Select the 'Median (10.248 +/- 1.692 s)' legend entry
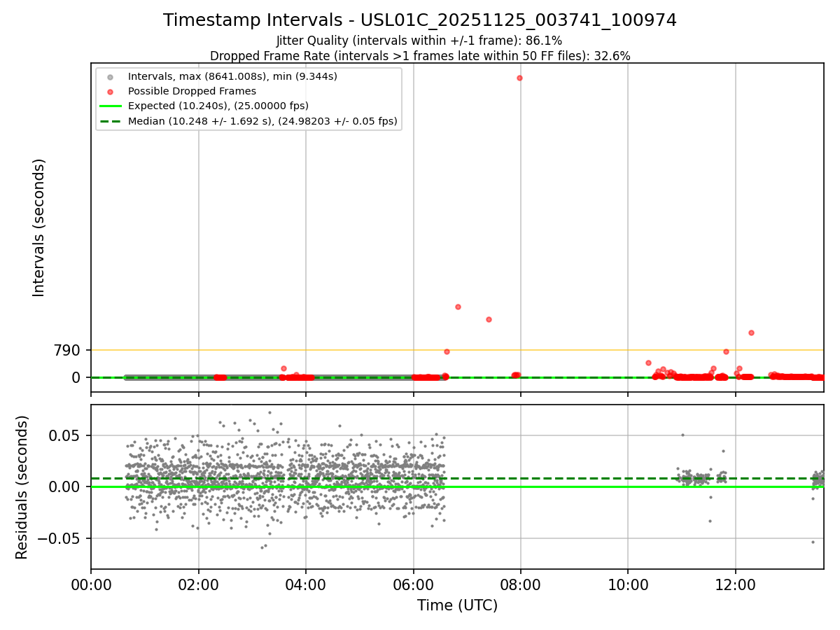 262,121
